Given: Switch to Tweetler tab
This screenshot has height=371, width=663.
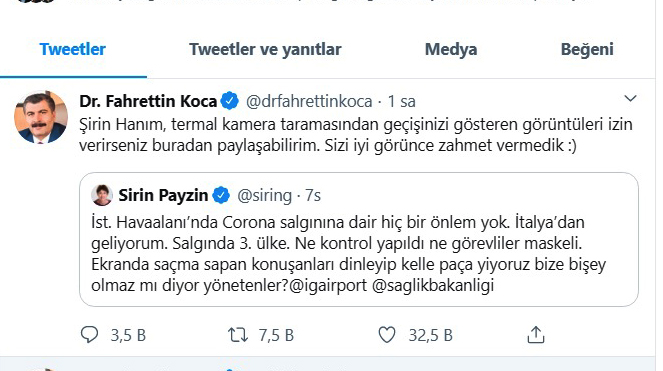Looking at the screenshot, I should (73, 49).
